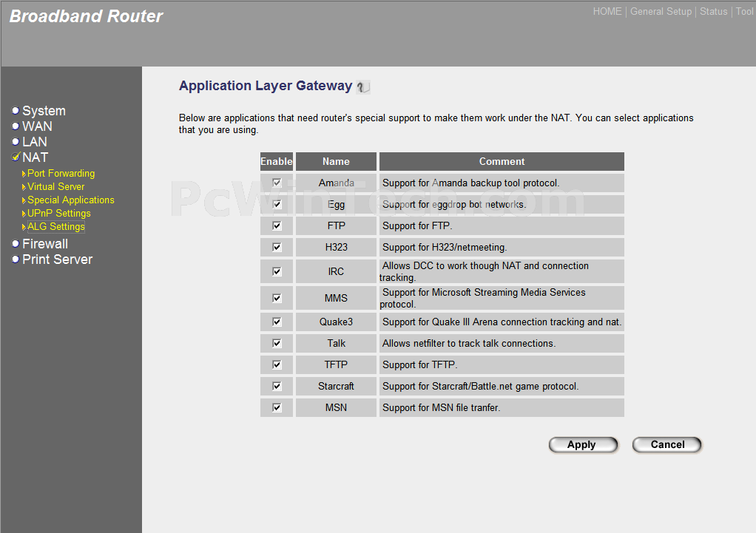Click the Application Layer Gateway heading
This screenshot has height=533, width=756.
(266, 86)
